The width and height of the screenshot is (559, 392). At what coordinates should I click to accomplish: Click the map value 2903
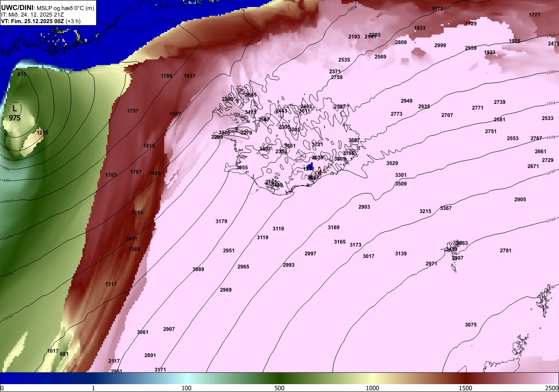click(364, 207)
